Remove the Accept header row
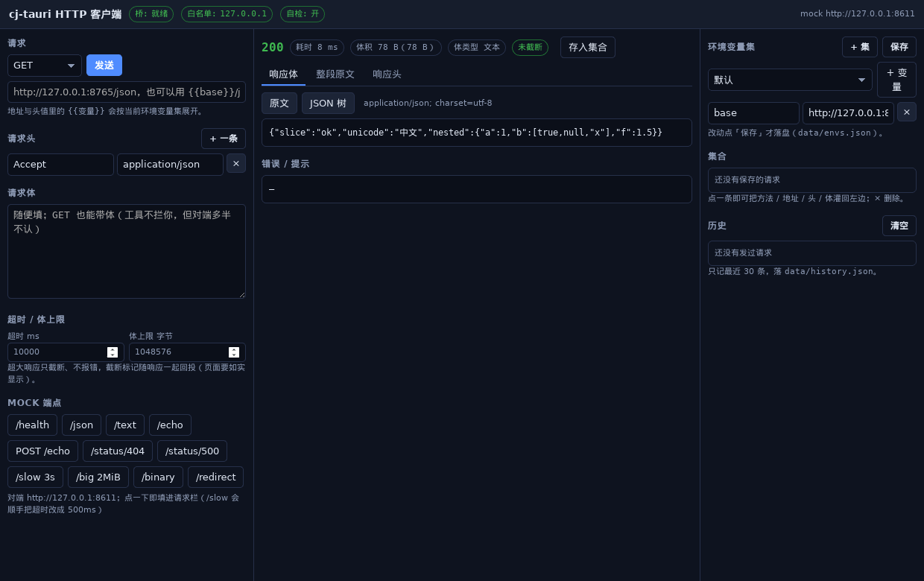 (236, 164)
